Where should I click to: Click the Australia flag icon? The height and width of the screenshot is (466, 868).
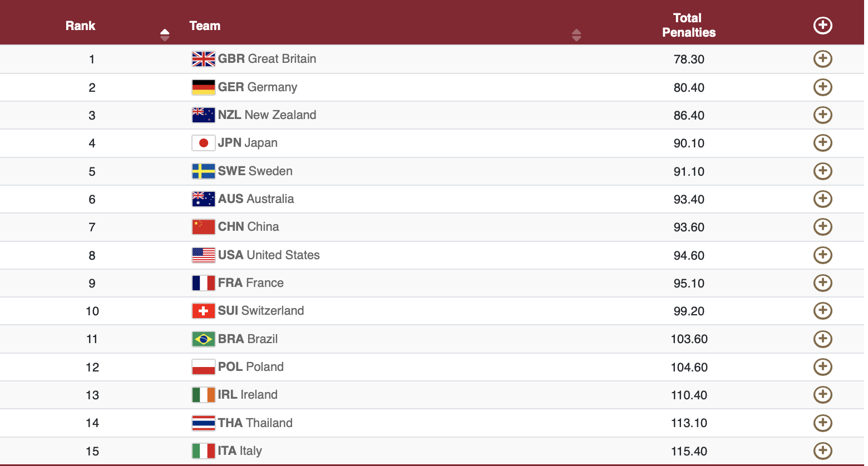pos(203,199)
